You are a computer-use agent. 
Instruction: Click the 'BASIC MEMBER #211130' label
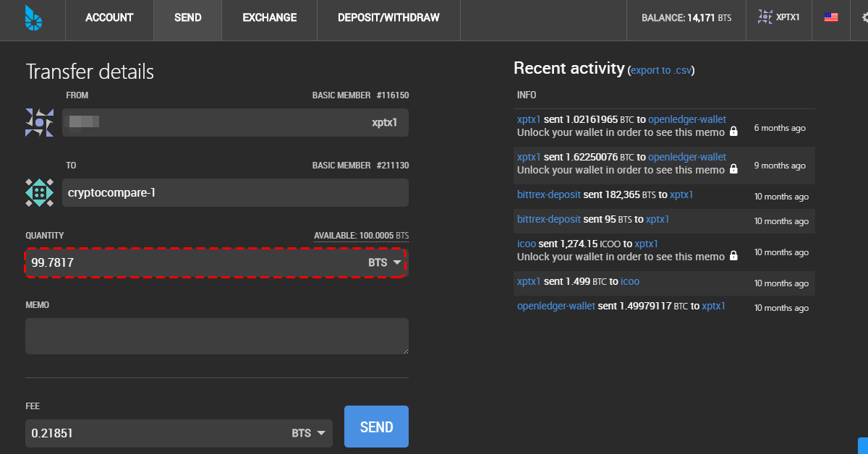coord(361,166)
